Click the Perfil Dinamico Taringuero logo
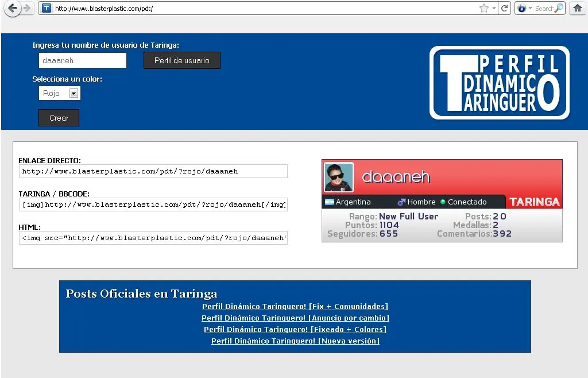 (500, 83)
